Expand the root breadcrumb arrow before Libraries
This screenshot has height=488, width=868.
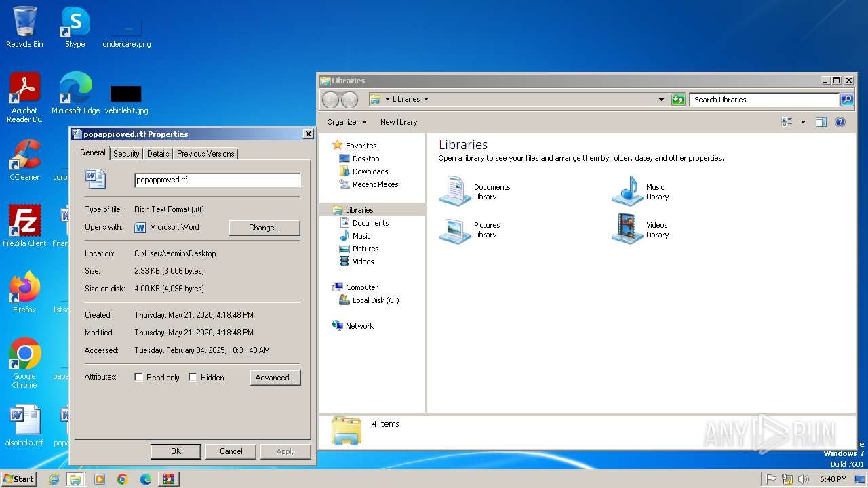tap(387, 100)
